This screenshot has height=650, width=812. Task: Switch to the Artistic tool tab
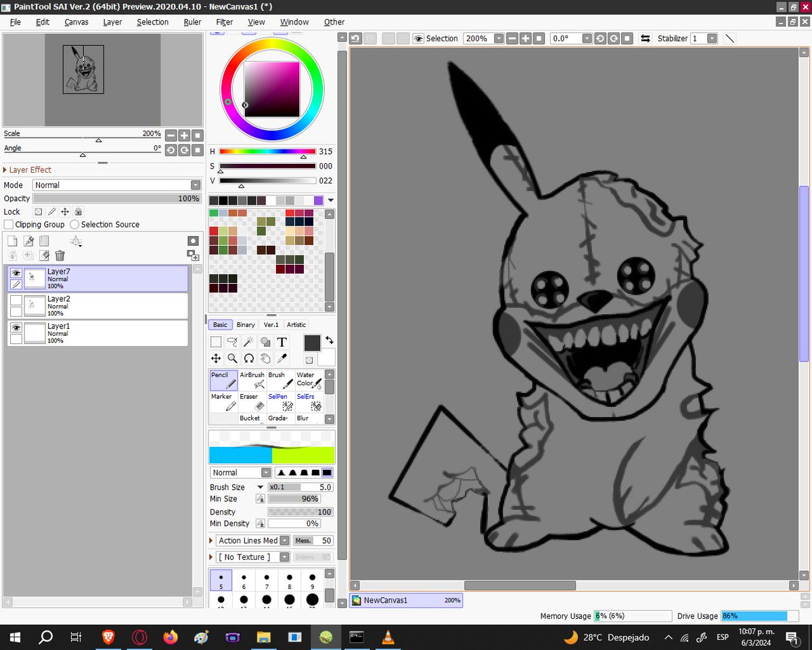(x=296, y=324)
